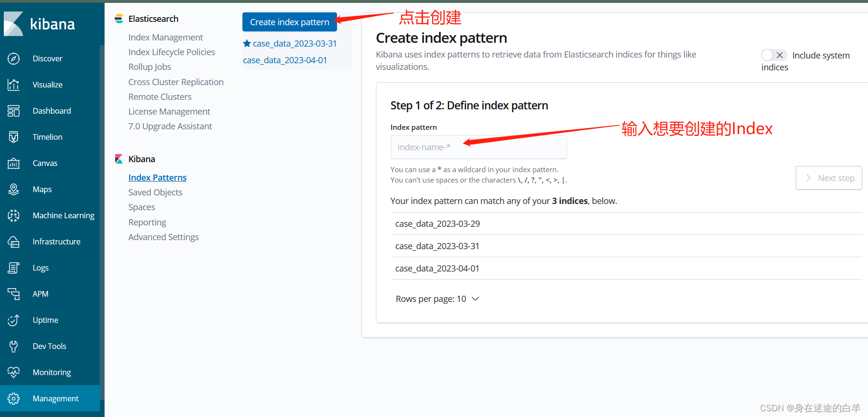Open Cross Cluster Replication link

pos(176,82)
